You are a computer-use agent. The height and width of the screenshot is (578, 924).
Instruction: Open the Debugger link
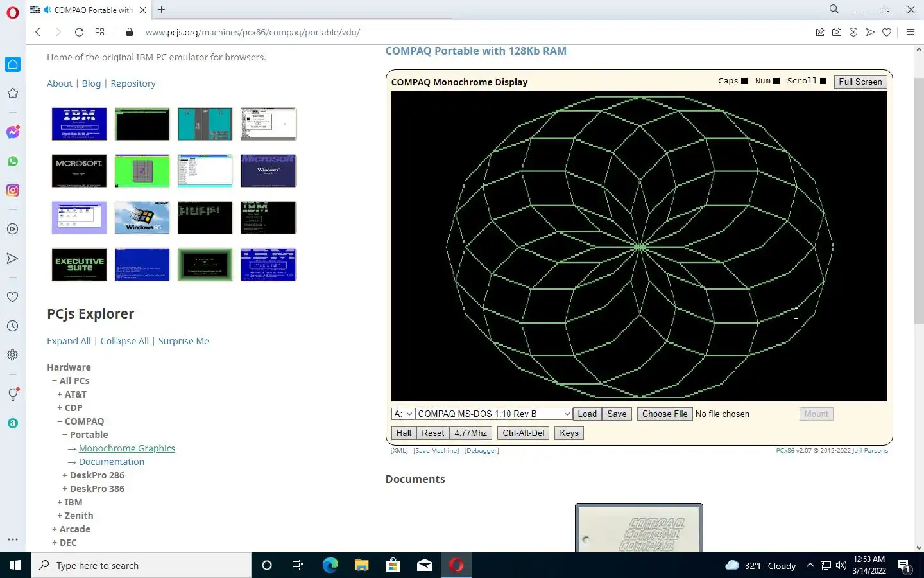click(x=481, y=451)
